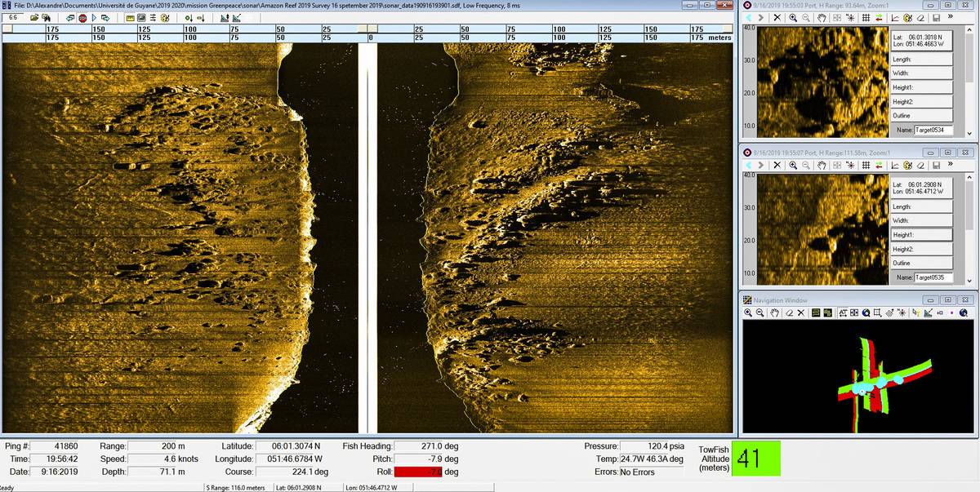The height and width of the screenshot is (492, 980).
Task: Zoom in with magnifier in Target0534 window
Action: point(793,18)
